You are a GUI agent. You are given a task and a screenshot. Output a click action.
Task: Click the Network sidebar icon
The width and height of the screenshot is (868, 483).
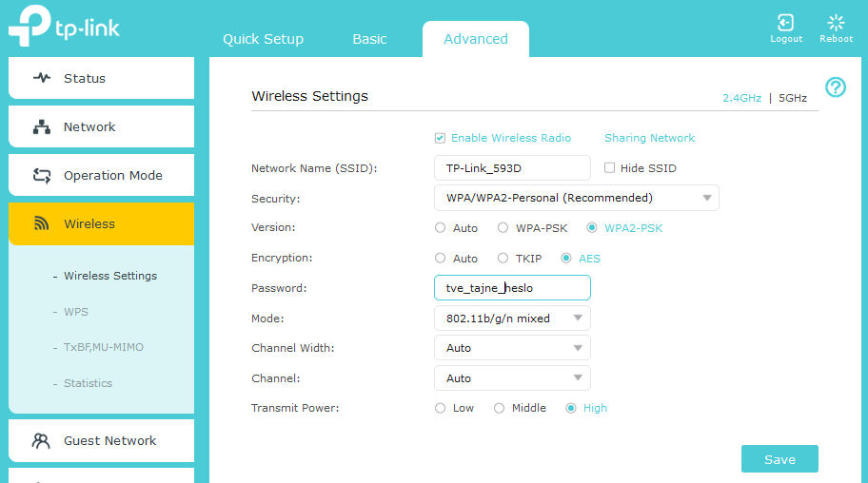coord(42,126)
